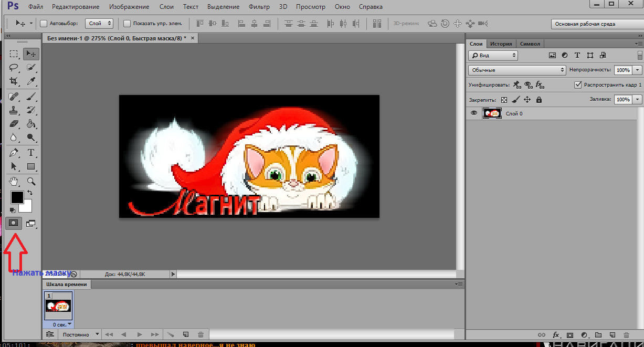The height and width of the screenshot is (347, 644).
Task: Toggle layer filtering switch
Action: [640, 55]
